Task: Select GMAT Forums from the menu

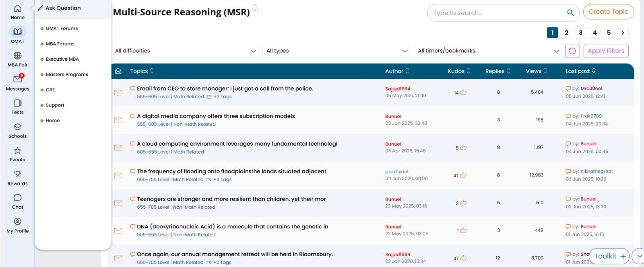Action: [62, 29]
